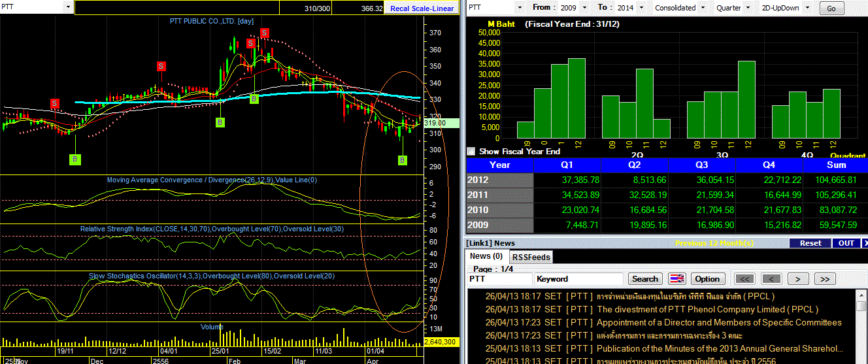The image size is (868, 364).
Task: Open news 'Publication of the Minutes of the 2013'
Action: pyautogui.click(x=720, y=348)
